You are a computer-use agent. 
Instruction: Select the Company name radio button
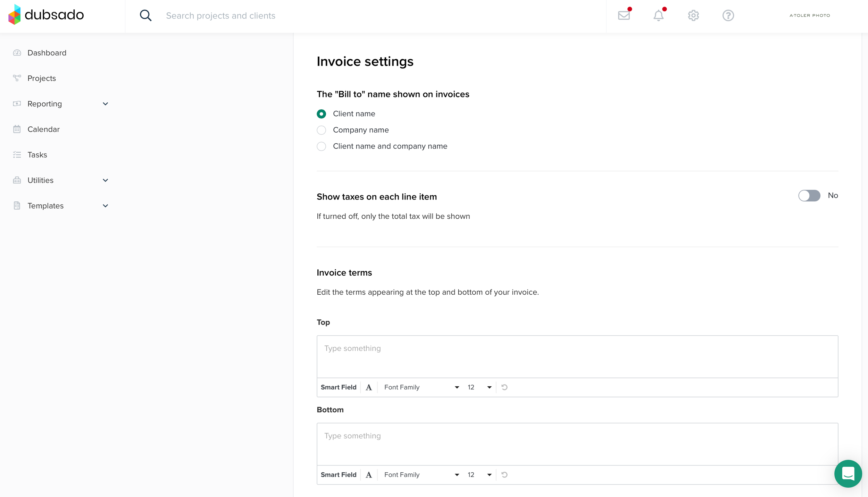pos(322,130)
